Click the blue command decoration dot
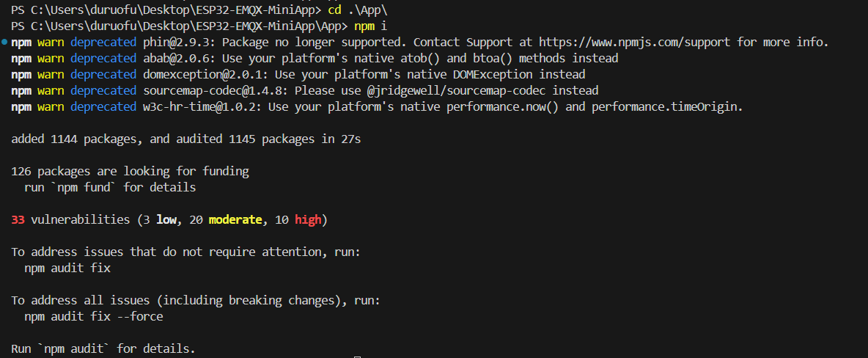 tap(4, 43)
